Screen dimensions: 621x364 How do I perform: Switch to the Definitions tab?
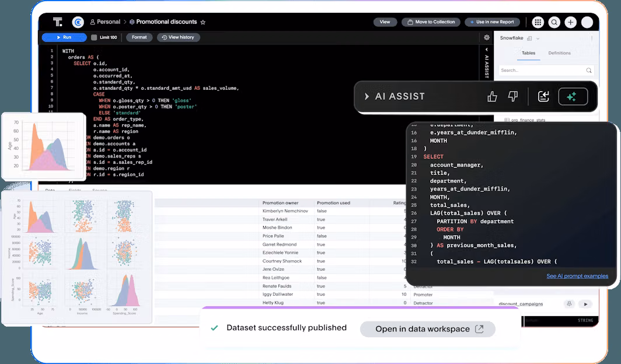tap(559, 53)
